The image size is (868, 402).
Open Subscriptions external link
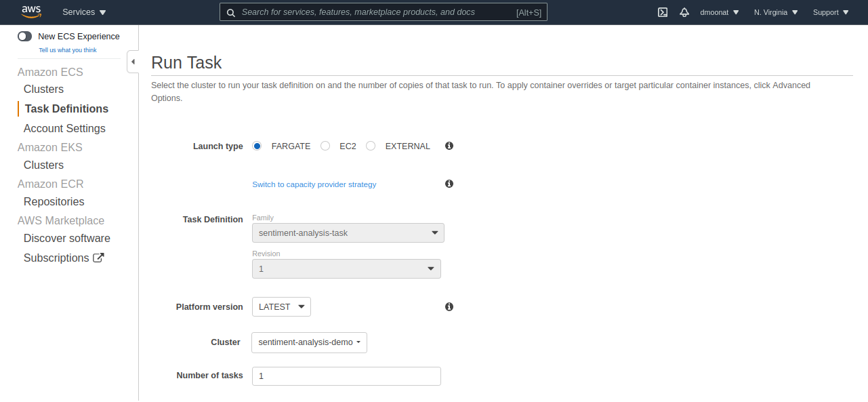coord(64,258)
